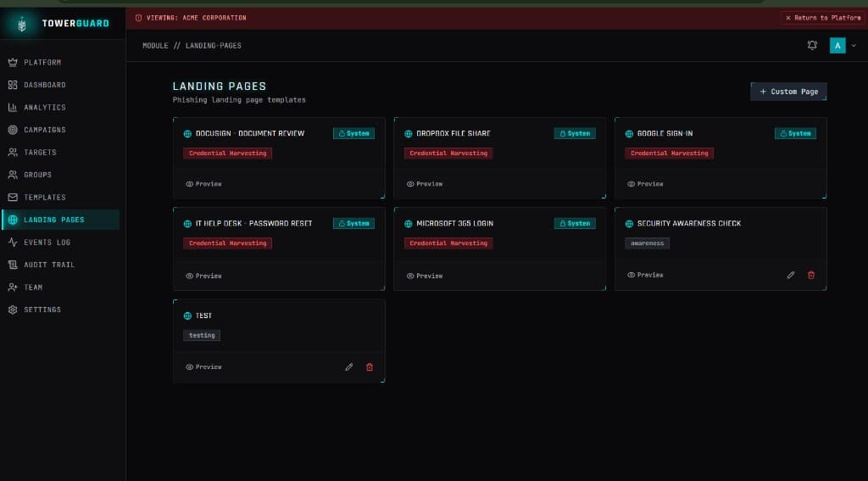Click System badge on Google Sign-In card
The height and width of the screenshot is (481, 868).
click(x=795, y=133)
